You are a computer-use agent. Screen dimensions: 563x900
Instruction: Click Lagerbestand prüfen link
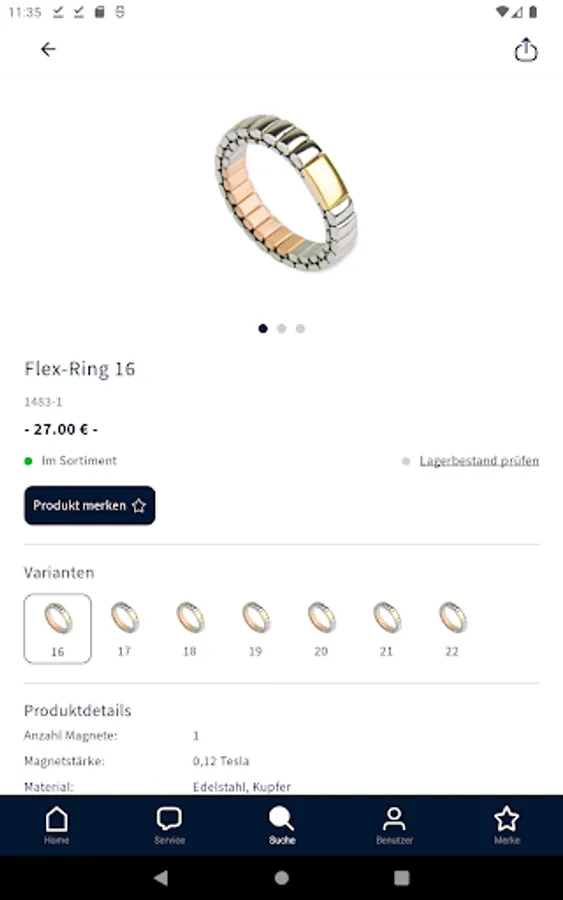479,461
